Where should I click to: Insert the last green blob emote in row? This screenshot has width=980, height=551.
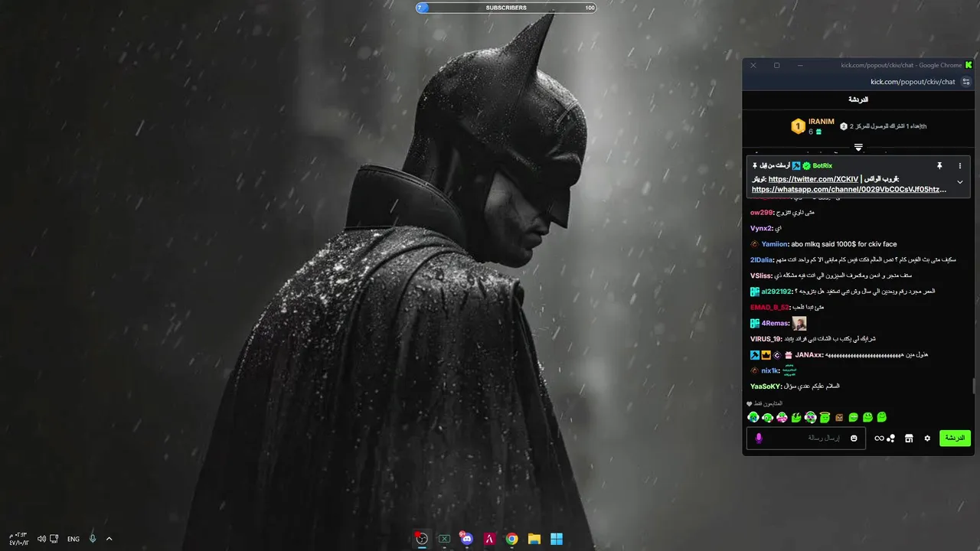pyautogui.click(x=882, y=417)
